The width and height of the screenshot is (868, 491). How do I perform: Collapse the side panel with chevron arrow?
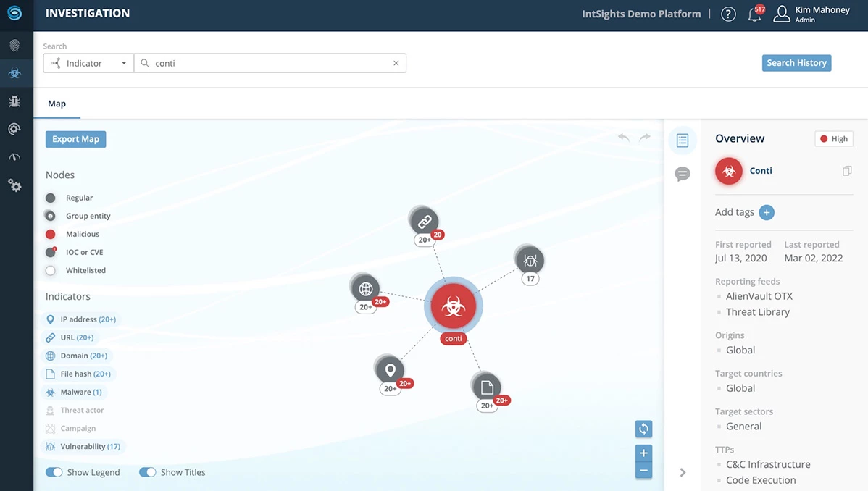pos(682,472)
